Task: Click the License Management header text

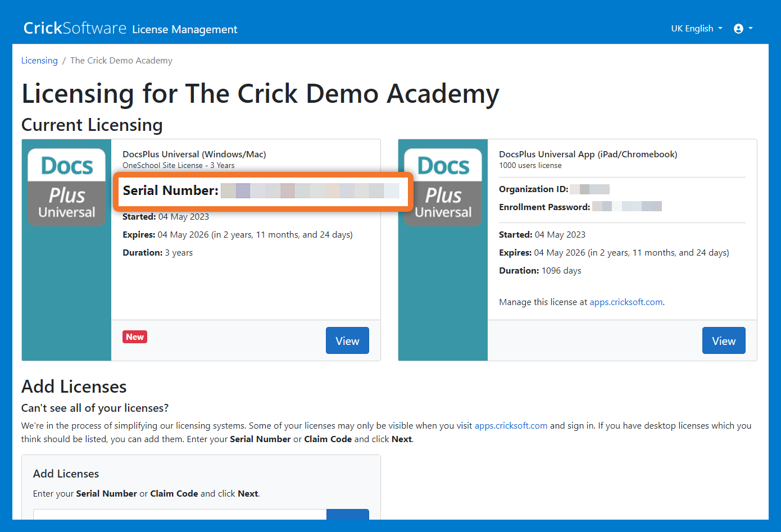Action: [185, 29]
